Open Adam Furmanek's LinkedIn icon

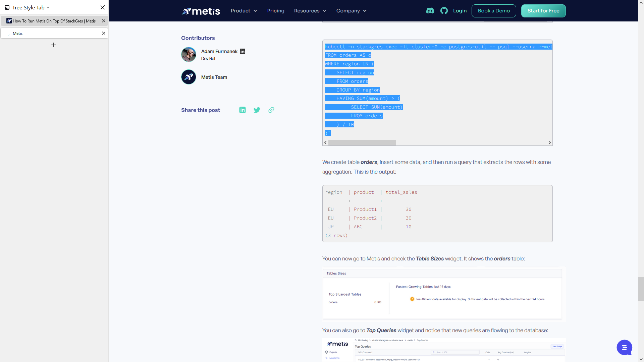(x=243, y=51)
